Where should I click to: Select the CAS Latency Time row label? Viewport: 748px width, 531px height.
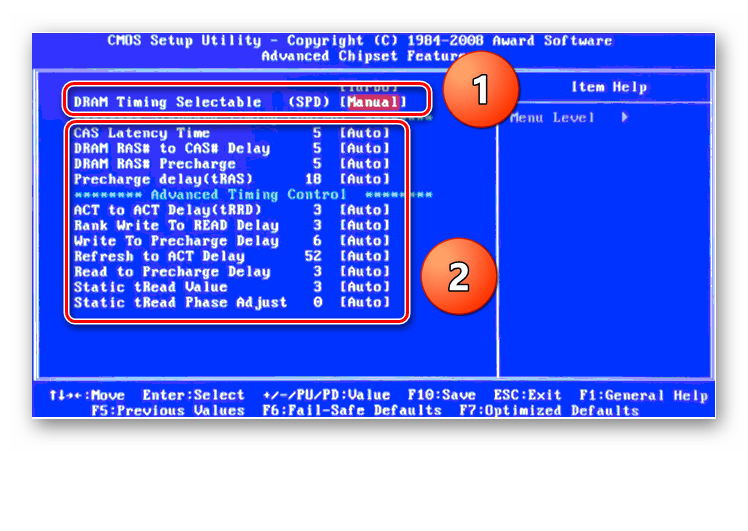(x=142, y=133)
